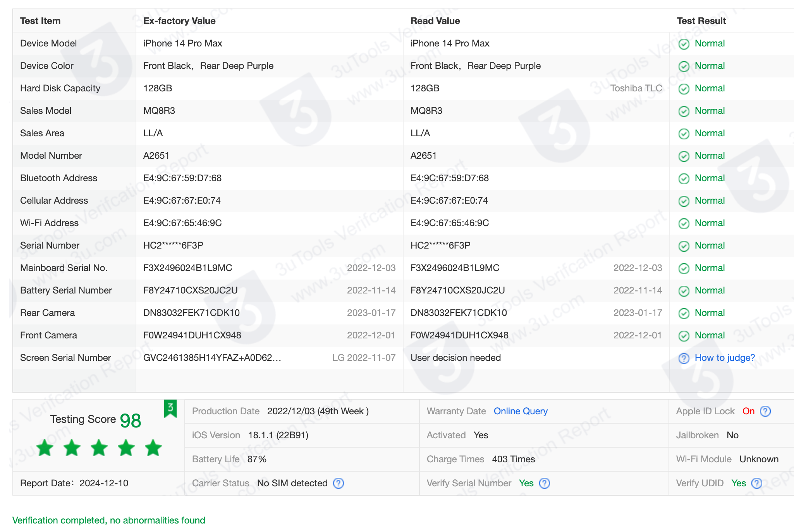The image size is (794, 532).
Task: Select read value Wi-Fi address E4:9C:67:65:46:9C
Action: coord(450,223)
